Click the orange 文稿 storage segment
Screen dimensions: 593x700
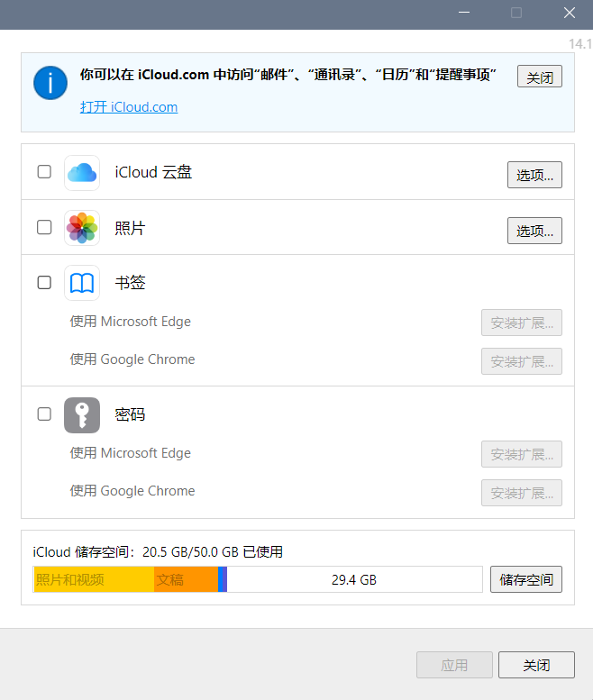[185, 579]
